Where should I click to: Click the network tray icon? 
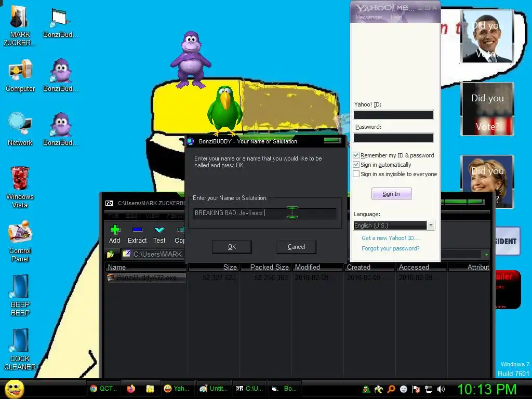(x=429, y=389)
